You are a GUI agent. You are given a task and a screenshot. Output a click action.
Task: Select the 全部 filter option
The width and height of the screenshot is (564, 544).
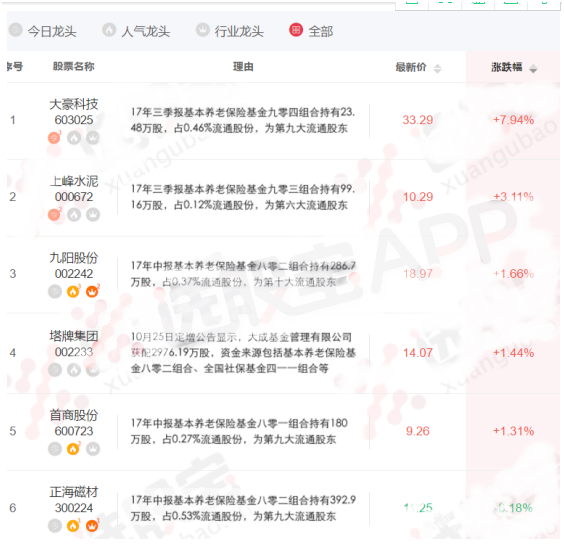coord(311,31)
